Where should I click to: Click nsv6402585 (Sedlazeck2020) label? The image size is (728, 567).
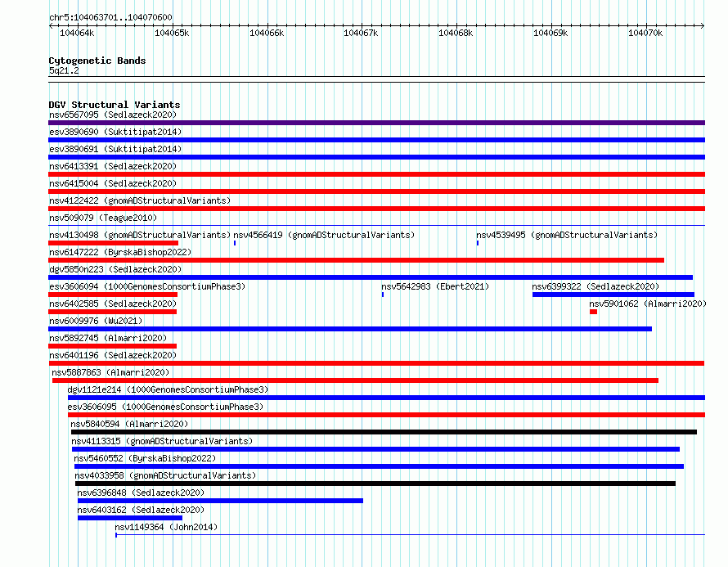(x=113, y=304)
